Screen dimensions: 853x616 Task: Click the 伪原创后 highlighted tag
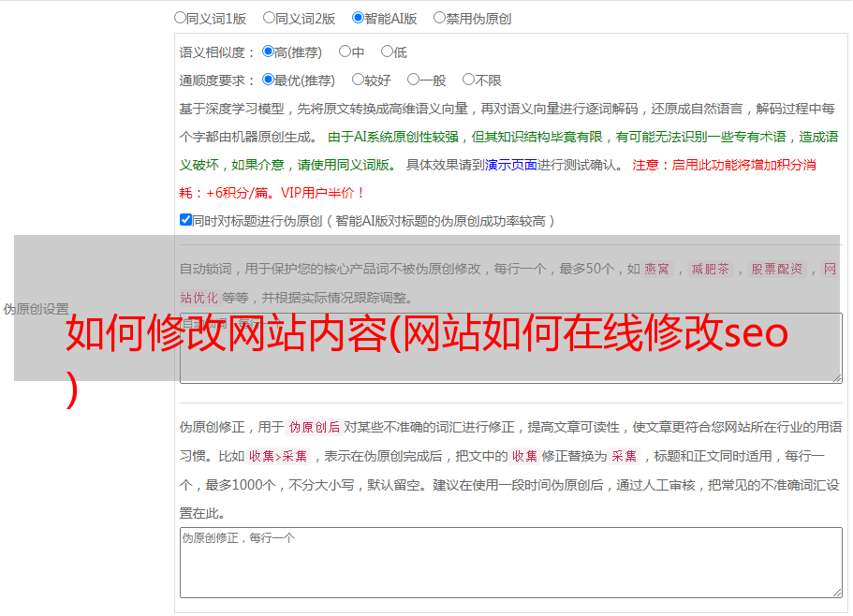point(314,427)
